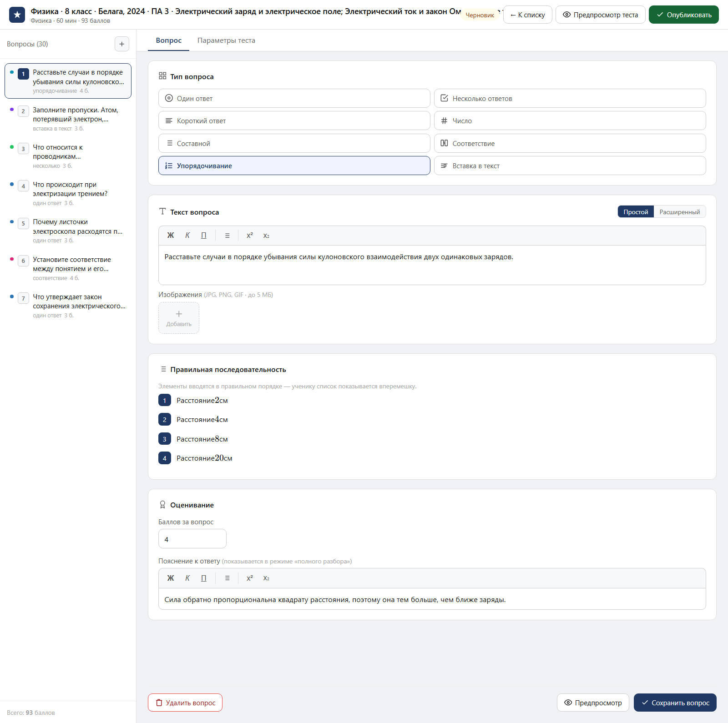Open the "Параметры теста" tab
This screenshot has height=723, width=728.
tap(226, 40)
